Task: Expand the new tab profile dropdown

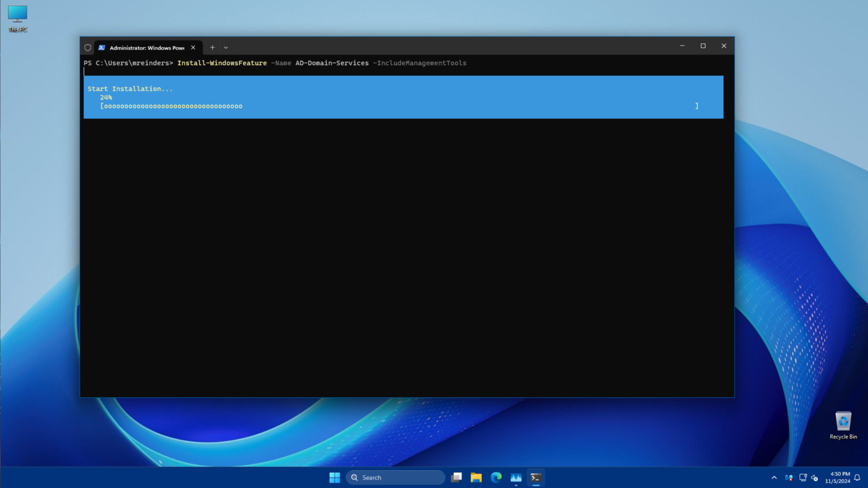Action: [226, 47]
